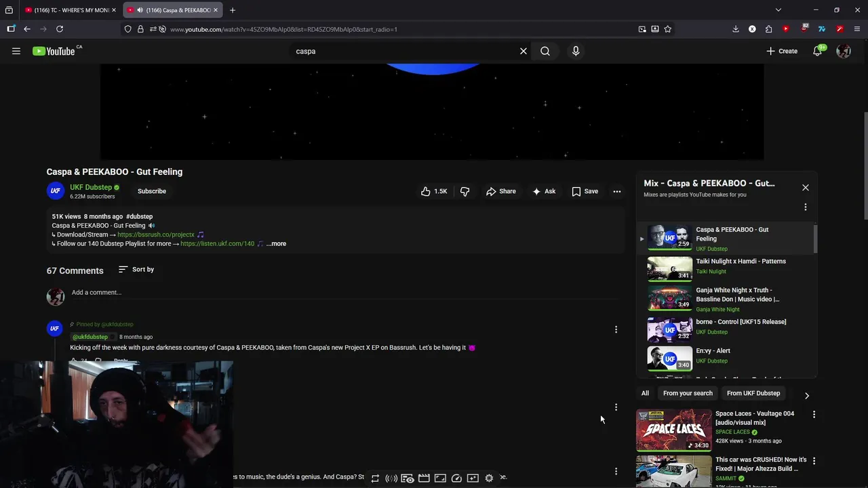Click the view-list eye overlay icon
The image size is (868, 488).
coord(408,478)
